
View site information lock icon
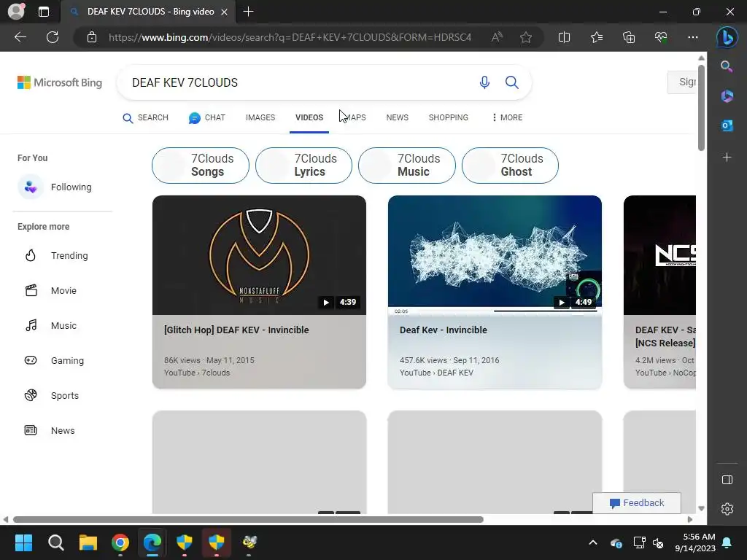click(x=92, y=37)
